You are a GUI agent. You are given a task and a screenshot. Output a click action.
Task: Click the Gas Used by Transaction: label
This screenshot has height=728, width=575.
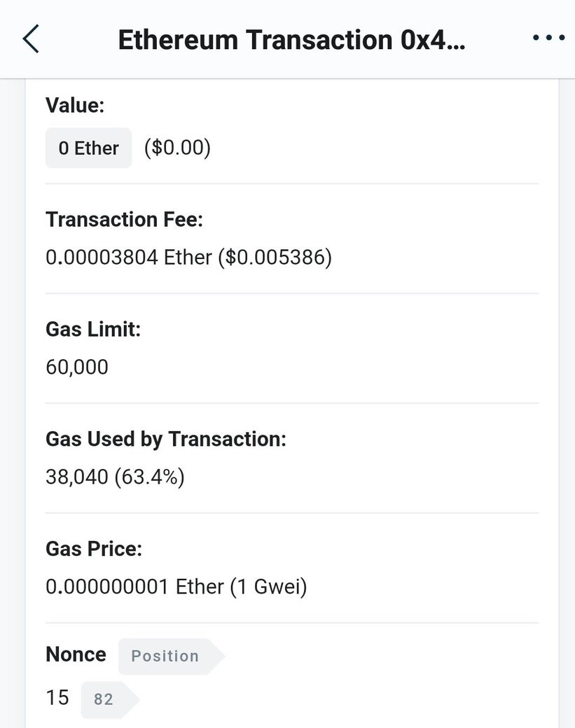166,439
